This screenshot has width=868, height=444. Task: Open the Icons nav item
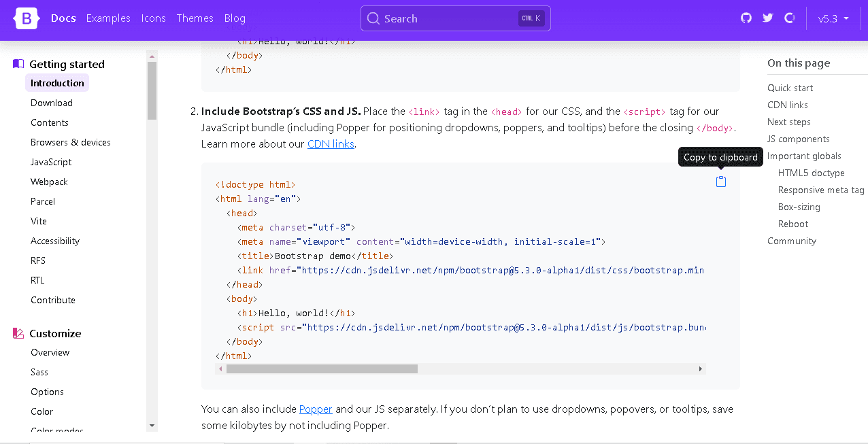coord(153,18)
